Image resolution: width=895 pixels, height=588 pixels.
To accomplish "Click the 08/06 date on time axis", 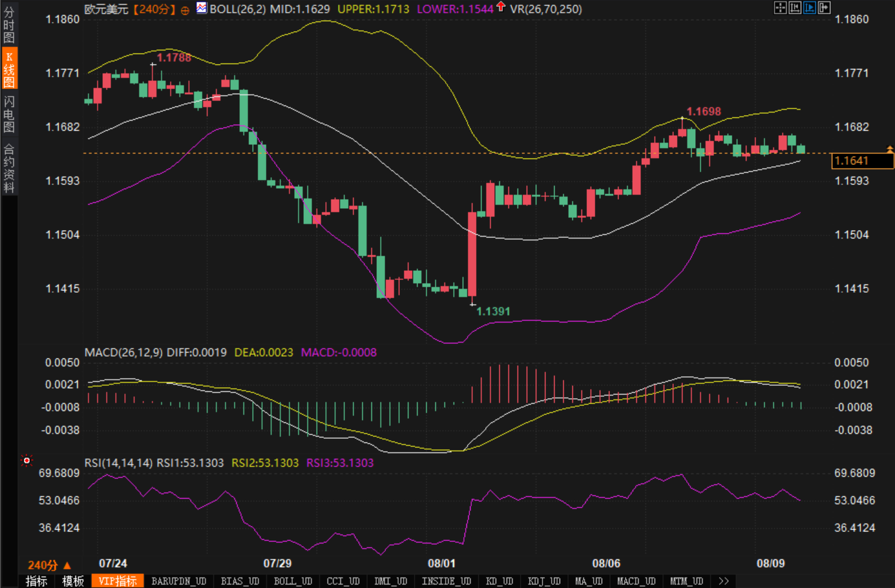I will click(x=606, y=564).
